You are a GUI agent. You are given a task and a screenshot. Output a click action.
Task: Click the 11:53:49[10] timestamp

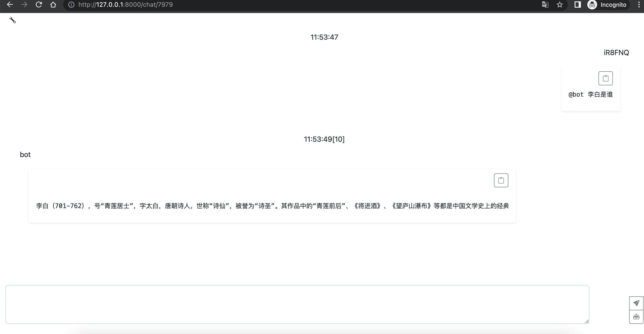(x=324, y=139)
